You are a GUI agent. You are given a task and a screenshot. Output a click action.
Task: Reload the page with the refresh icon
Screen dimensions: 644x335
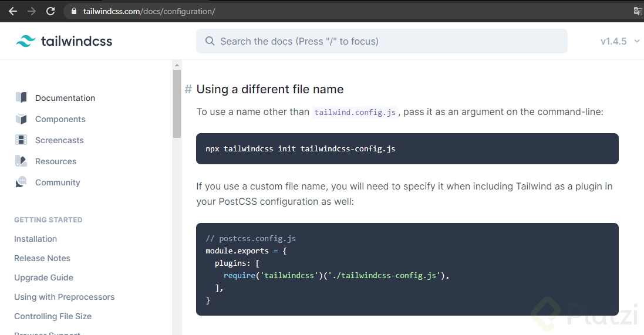point(50,11)
